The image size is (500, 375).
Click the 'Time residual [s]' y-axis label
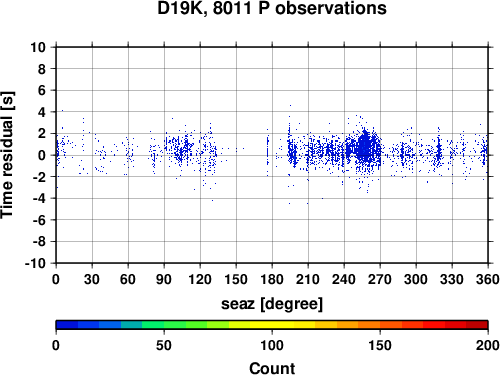point(7,155)
